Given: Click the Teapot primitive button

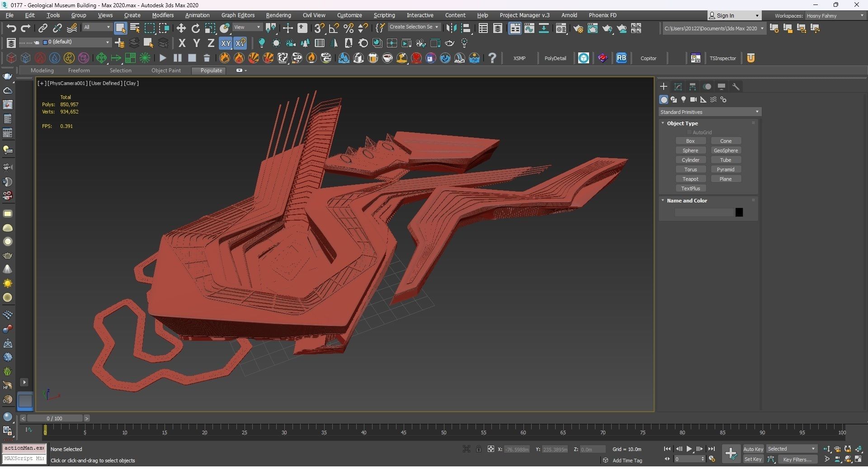Looking at the screenshot, I should point(690,179).
